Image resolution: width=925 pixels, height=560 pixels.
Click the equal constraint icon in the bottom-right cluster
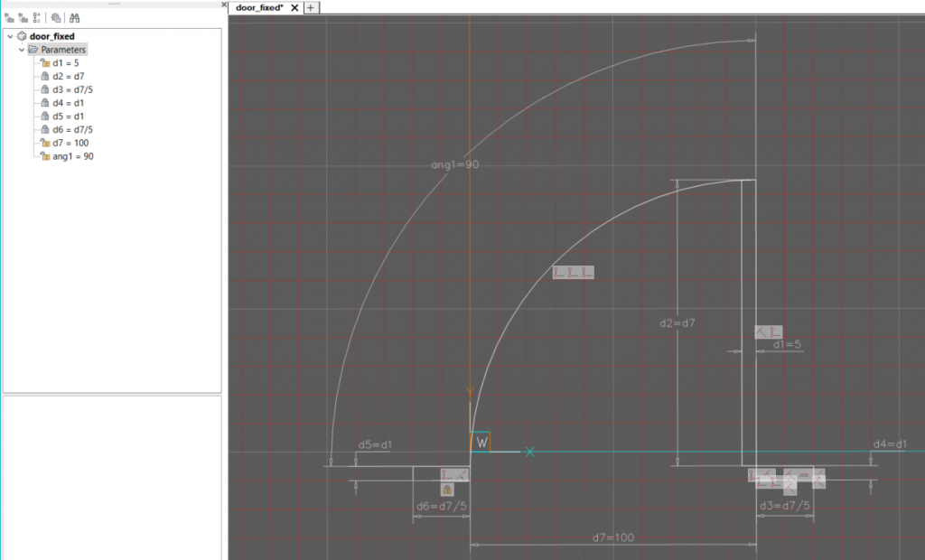(x=804, y=474)
